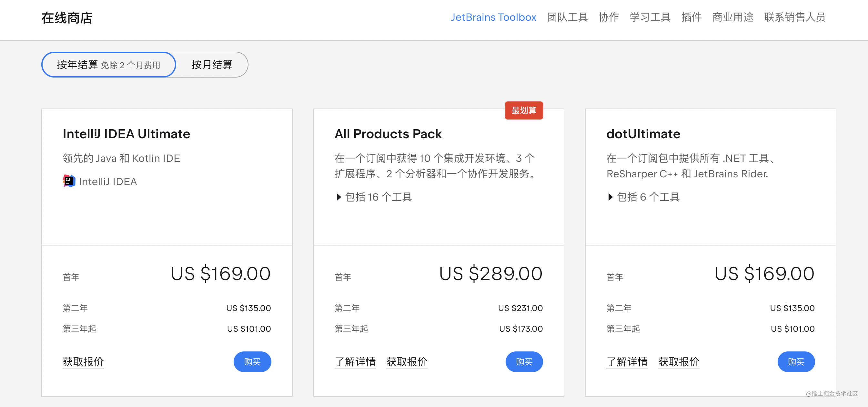Open 商业用途 nav tab

click(x=733, y=17)
